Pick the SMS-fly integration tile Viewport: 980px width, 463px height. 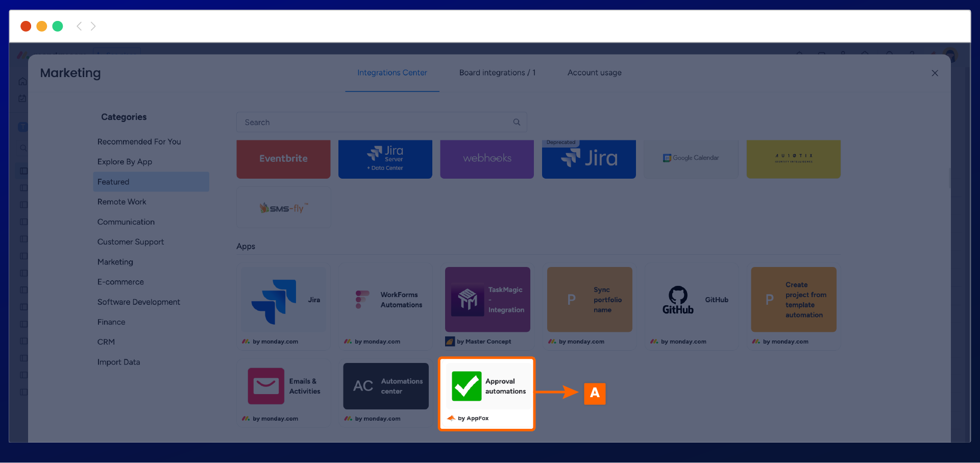tap(283, 208)
